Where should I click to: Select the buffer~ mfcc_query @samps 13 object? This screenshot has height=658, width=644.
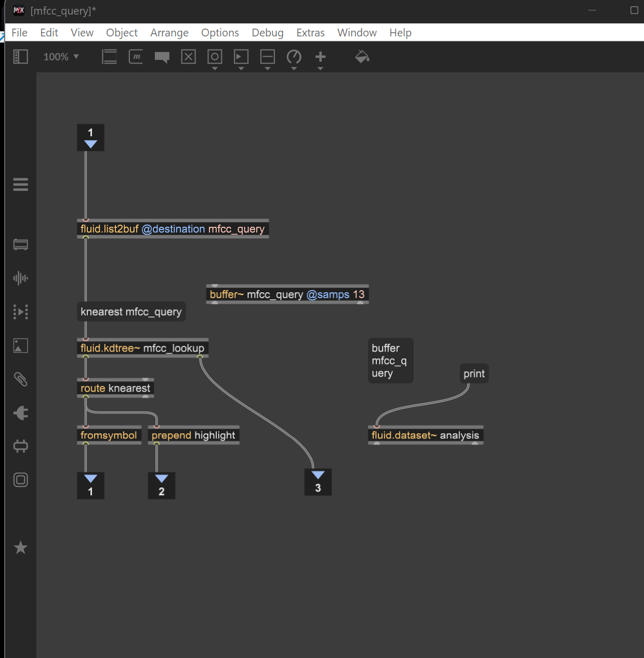coord(287,294)
